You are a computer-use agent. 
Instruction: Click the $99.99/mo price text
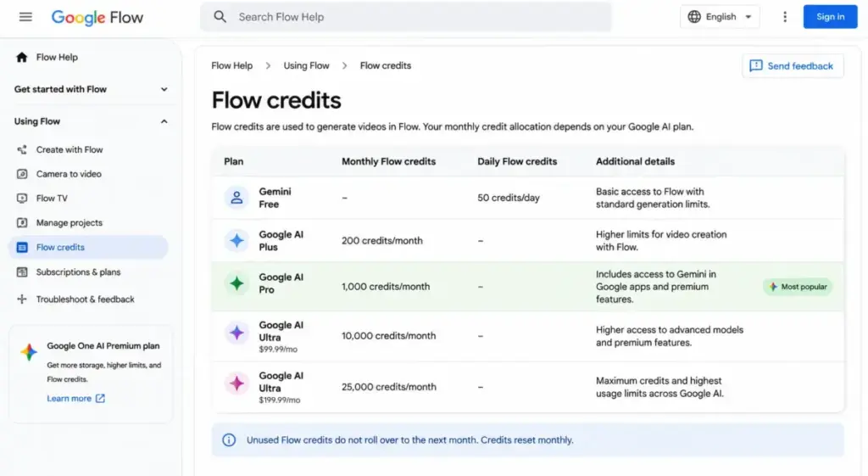point(278,350)
